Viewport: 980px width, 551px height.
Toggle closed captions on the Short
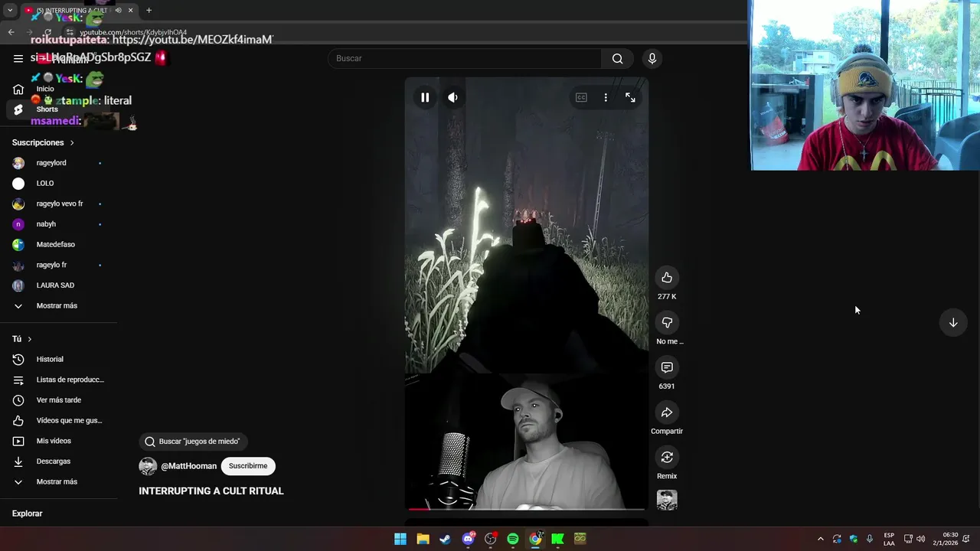click(581, 97)
